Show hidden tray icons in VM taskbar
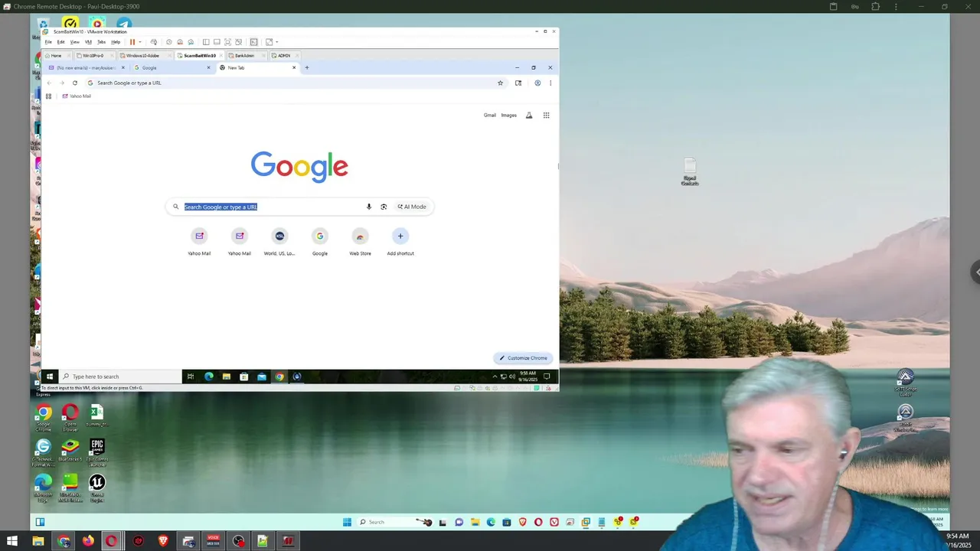Viewport: 980px width, 551px height. click(x=495, y=377)
